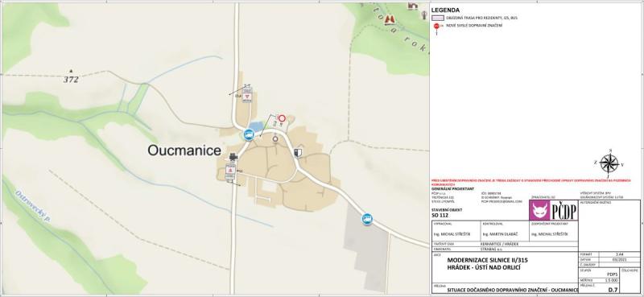Viewport: 644px width, 297px height.
Task: Click the D.7 attachment number
Action: (613, 290)
